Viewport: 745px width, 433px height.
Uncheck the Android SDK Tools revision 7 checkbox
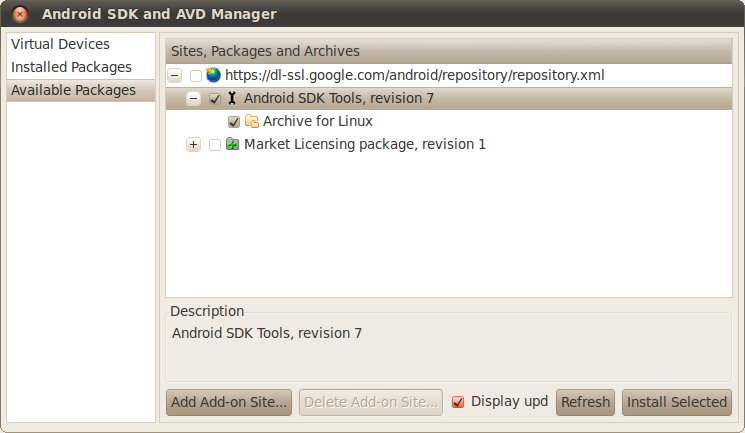pos(215,98)
